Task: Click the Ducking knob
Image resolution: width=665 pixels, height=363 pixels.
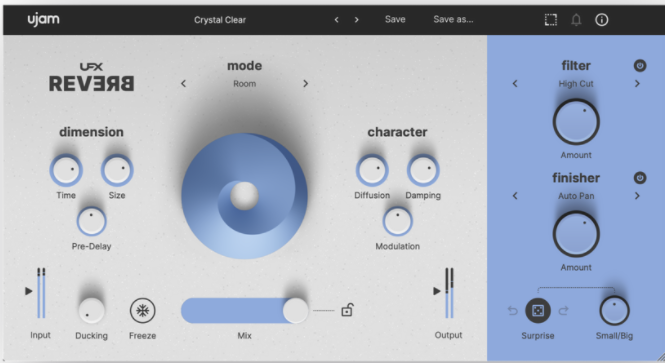Action: 91,310
